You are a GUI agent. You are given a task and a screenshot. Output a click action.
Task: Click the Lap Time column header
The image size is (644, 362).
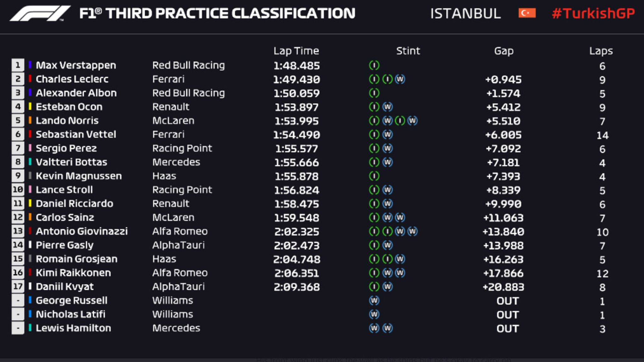click(x=296, y=51)
